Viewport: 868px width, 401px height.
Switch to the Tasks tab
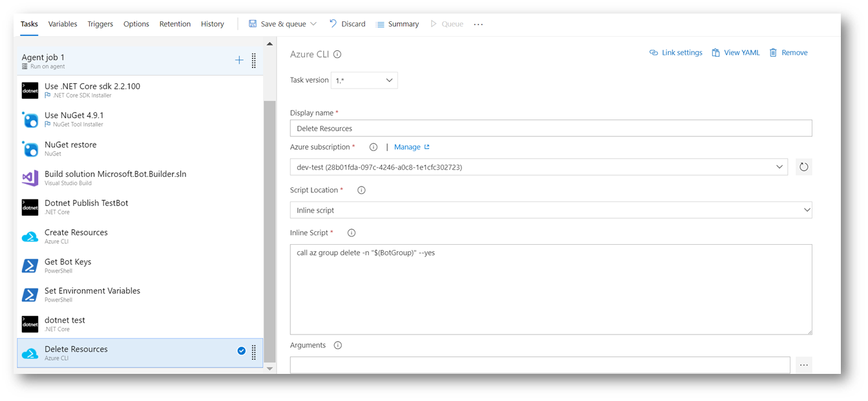pos(29,25)
